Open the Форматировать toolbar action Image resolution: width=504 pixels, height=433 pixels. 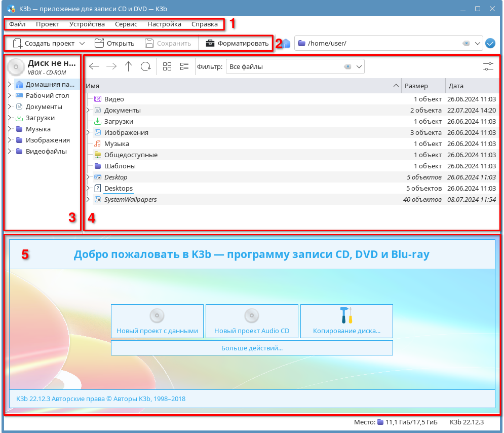(237, 44)
